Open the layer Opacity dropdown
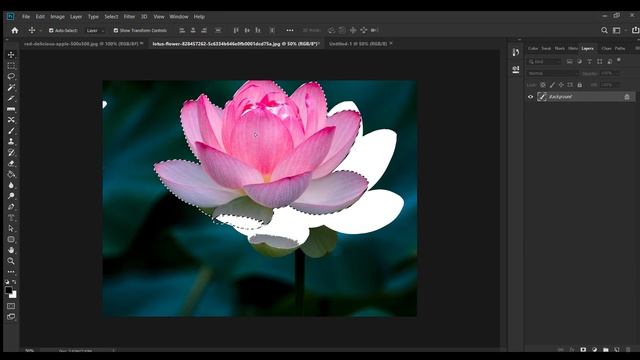 610,73
